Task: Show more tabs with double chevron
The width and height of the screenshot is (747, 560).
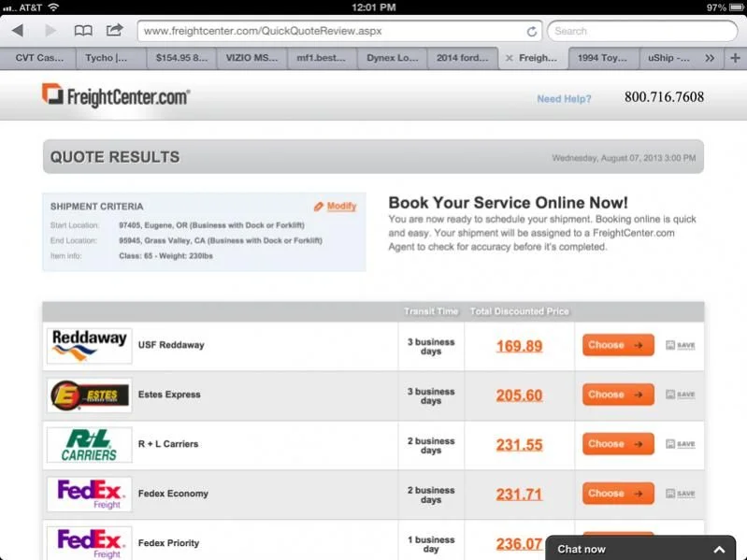Action: coord(710,58)
